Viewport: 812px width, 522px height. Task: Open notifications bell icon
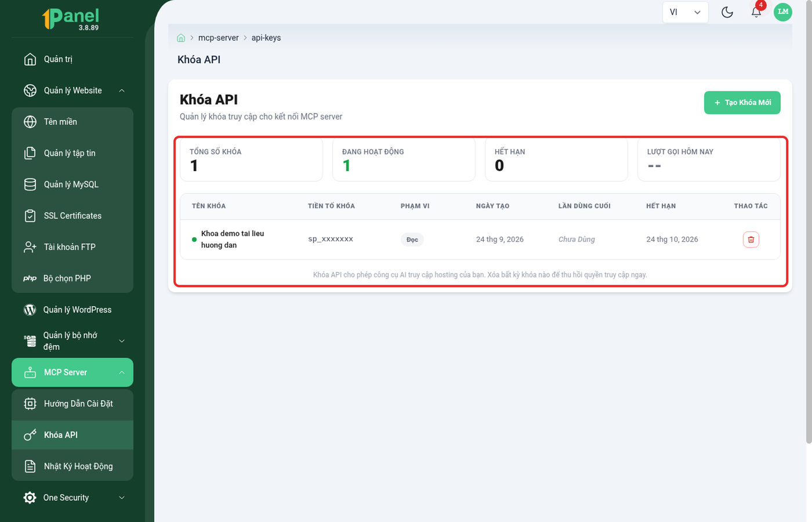756,12
